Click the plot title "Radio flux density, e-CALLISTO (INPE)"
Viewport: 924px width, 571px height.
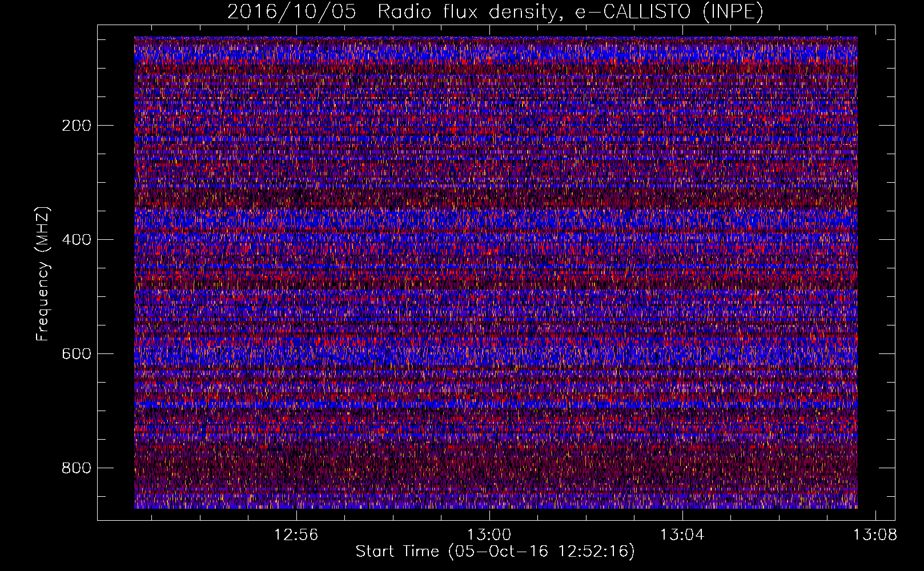point(571,12)
